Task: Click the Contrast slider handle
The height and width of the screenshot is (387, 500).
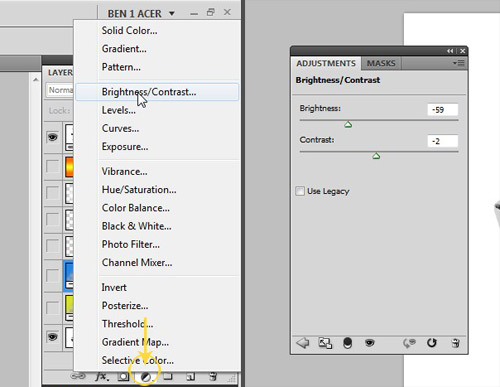Action: [x=376, y=156]
